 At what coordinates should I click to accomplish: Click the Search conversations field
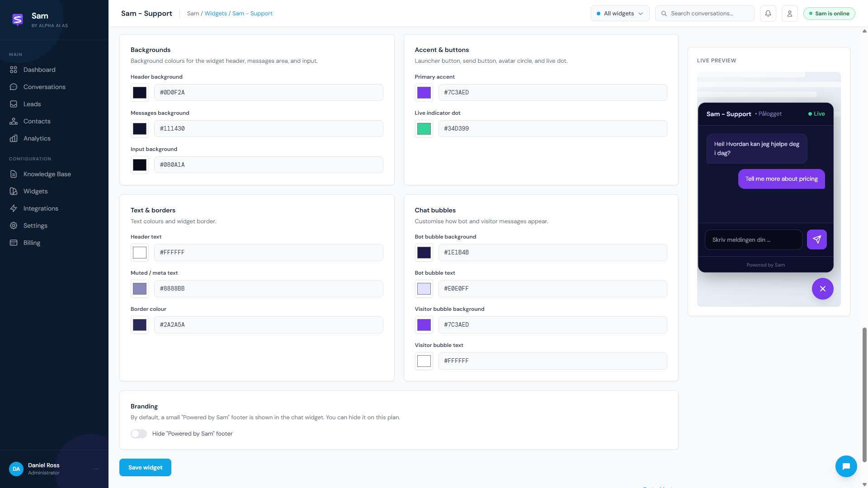pyautogui.click(x=704, y=14)
